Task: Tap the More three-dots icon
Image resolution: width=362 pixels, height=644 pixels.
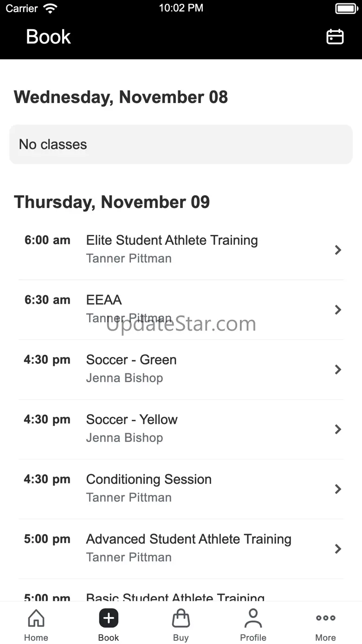Action: pyautogui.click(x=325, y=618)
